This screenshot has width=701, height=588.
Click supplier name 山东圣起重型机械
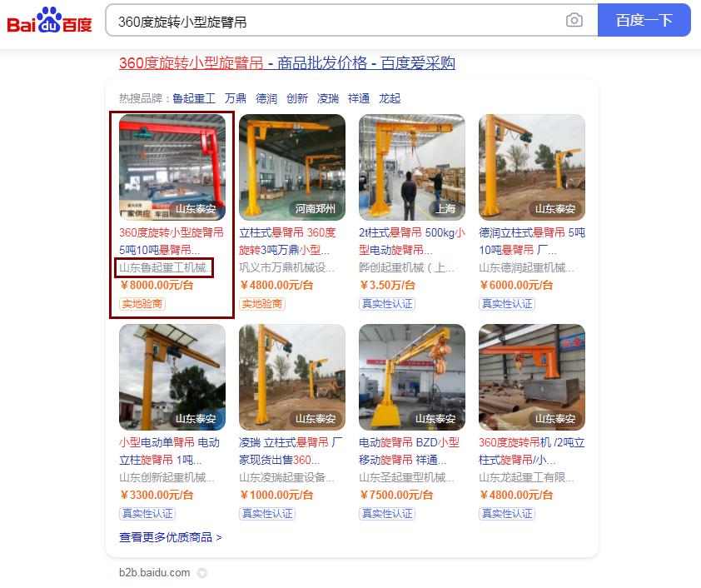coord(406,477)
